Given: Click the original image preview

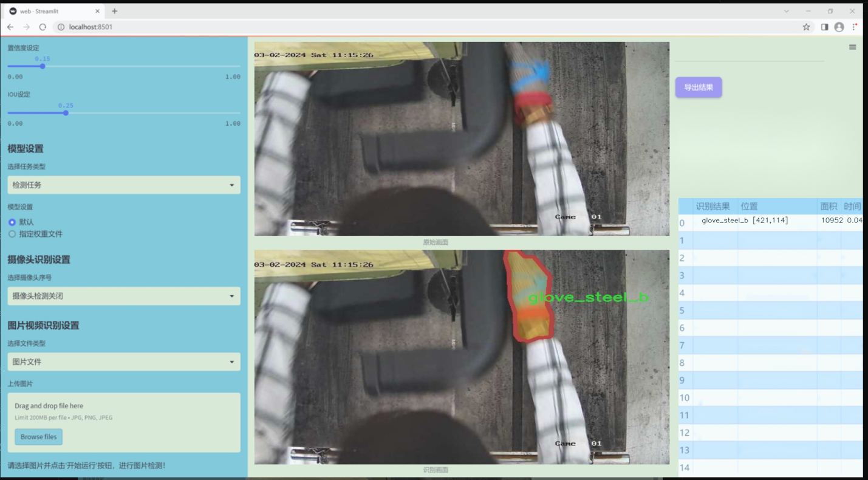Looking at the screenshot, I should (x=462, y=139).
